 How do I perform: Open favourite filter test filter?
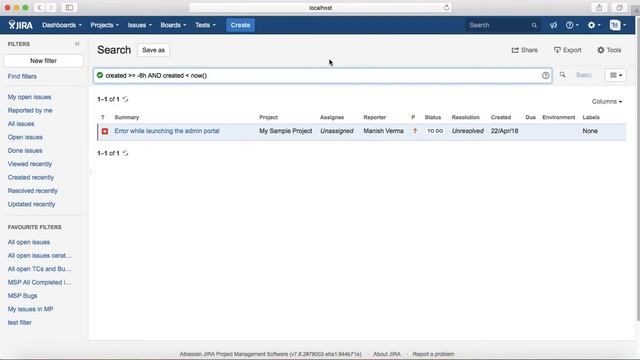click(20, 322)
